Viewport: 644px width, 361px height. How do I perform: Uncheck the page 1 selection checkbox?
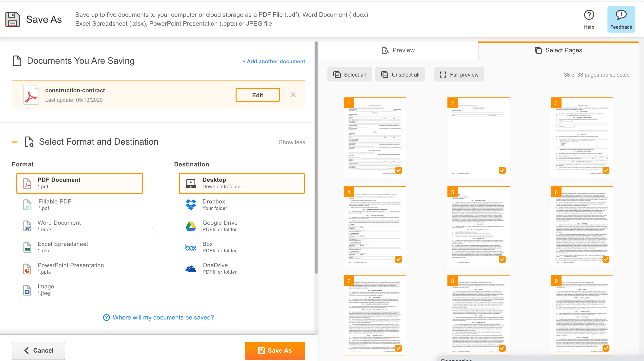[399, 170]
